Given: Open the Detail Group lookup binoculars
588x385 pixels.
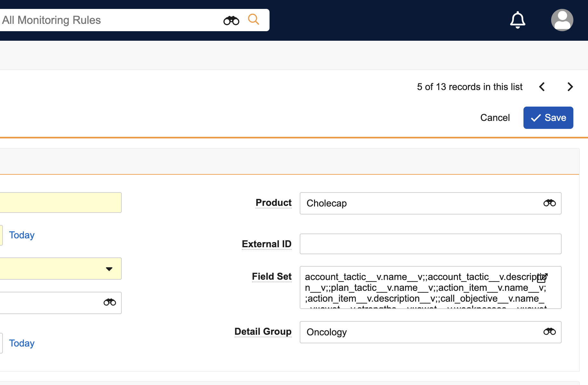Looking at the screenshot, I should pos(549,332).
